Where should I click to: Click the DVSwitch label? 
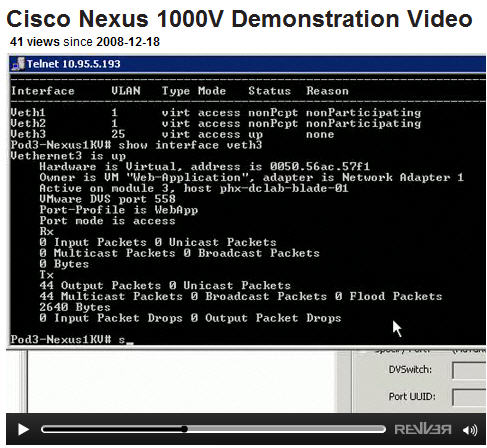coord(410,370)
